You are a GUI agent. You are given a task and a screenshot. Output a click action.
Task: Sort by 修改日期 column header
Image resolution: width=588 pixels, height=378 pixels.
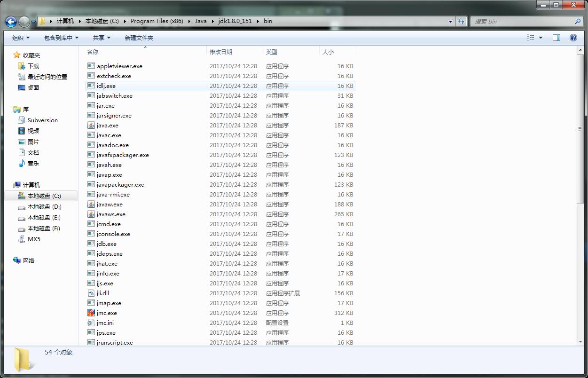click(235, 52)
